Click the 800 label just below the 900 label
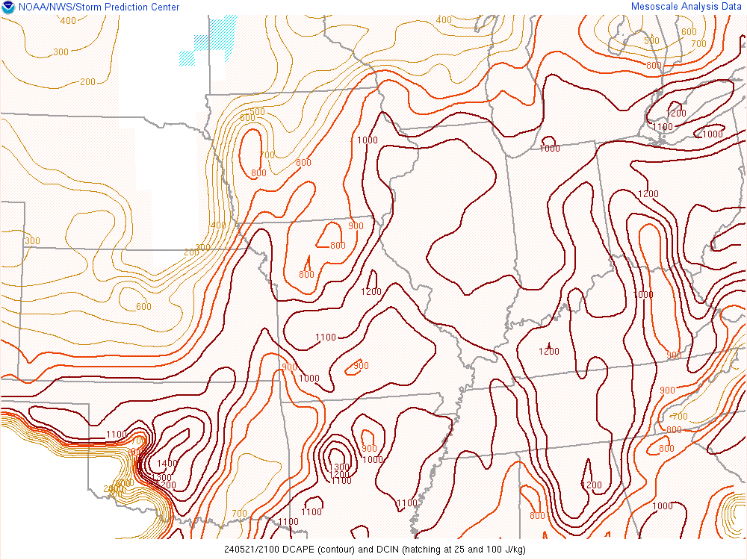Screen dimensions: 747x560 coord(338,245)
